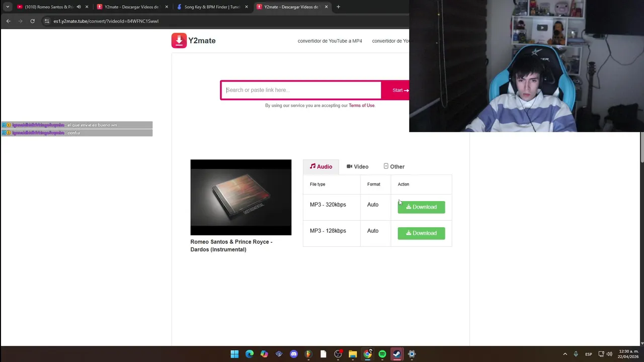644x362 pixels.
Task: Open network status icon in system tray
Action: [601, 354]
